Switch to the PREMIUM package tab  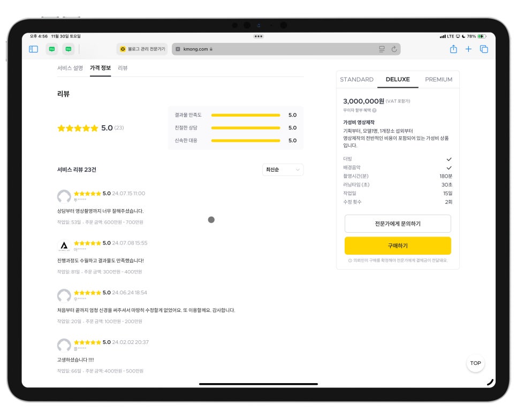click(438, 79)
